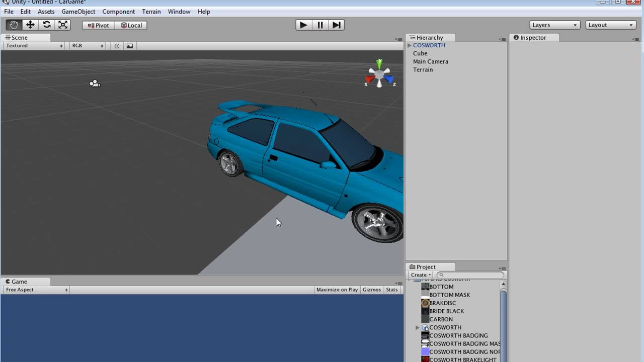Switch to the Game tab
This screenshot has height=362, width=644.
click(x=25, y=282)
